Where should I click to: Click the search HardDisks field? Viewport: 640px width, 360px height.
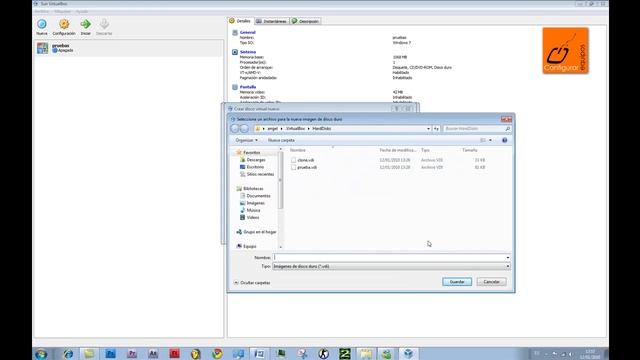(x=474, y=129)
